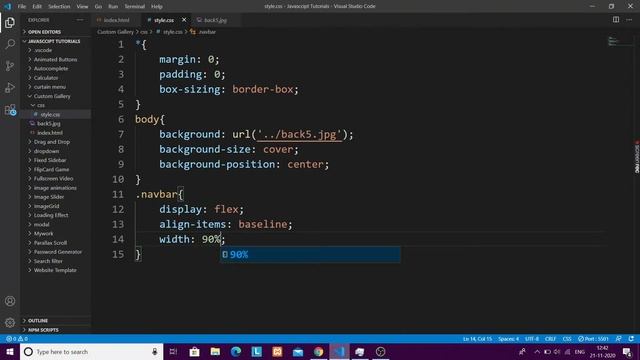Open File Explorer from taskbar
Image resolution: width=640 pixels, height=360 pixels.
[215, 351]
